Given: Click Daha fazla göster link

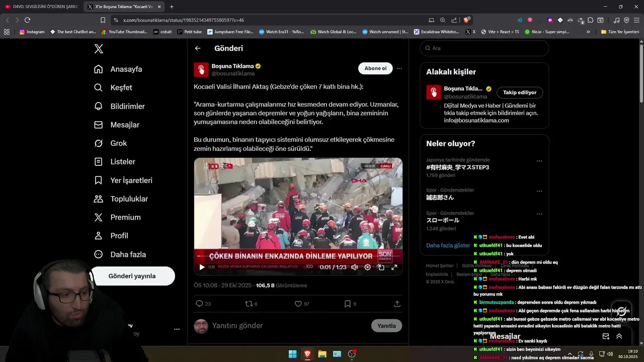Looking at the screenshot, I should point(448,245).
